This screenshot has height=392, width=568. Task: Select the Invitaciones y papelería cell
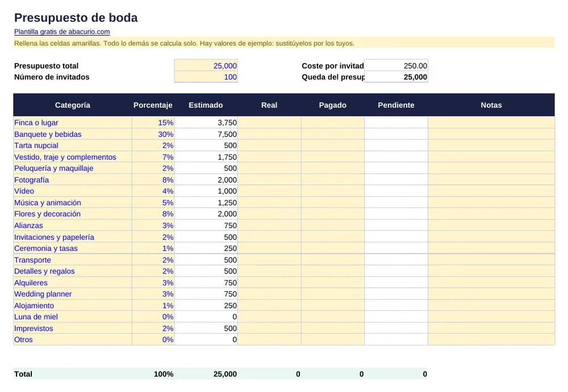[x=73, y=237]
